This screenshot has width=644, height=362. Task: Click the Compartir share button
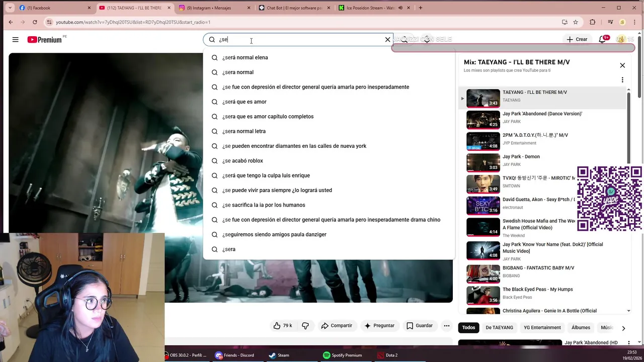[x=337, y=326]
